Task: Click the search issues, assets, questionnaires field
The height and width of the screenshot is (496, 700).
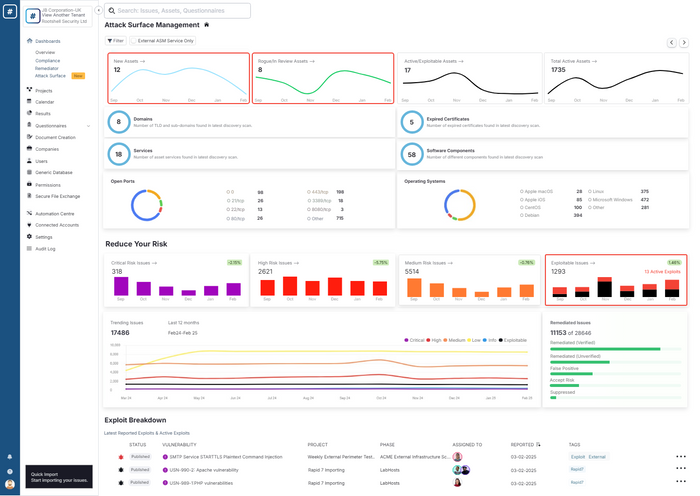Action: point(177,11)
